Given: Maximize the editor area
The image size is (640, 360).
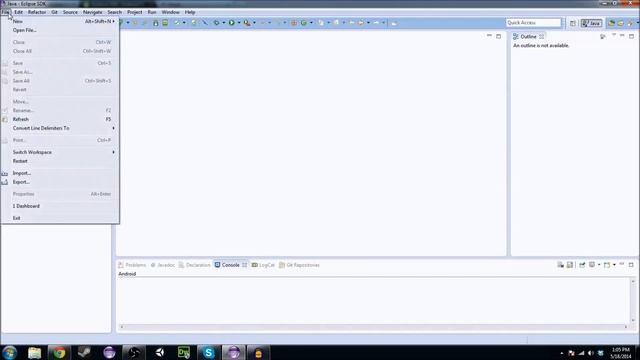Looking at the screenshot, I should tap(498, 36).
